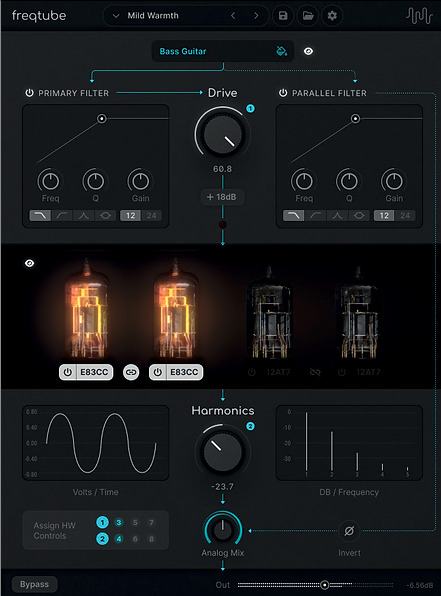Screen dimensions: 441x596
Task: Open preset folder icon
Action: pos(308,16)
